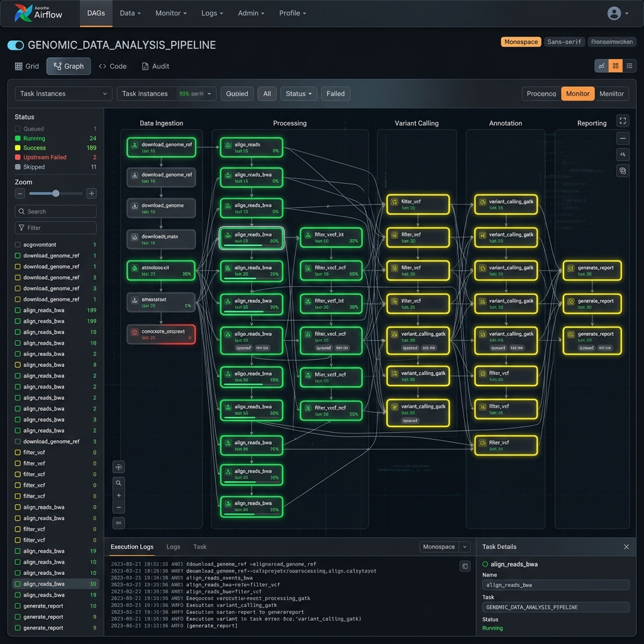Select the Execution Logs tab
The image size is (644, 644).
coord(132,547)
